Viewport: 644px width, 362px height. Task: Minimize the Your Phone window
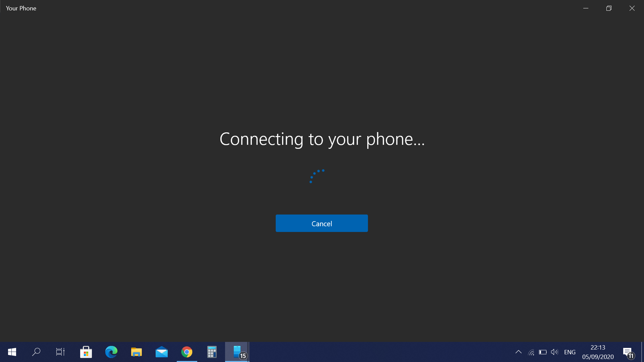coord(586,8)
